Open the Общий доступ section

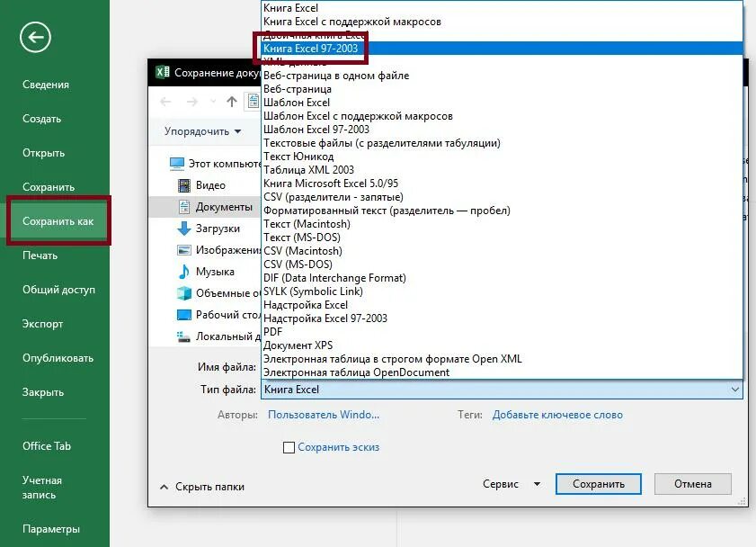58,290
